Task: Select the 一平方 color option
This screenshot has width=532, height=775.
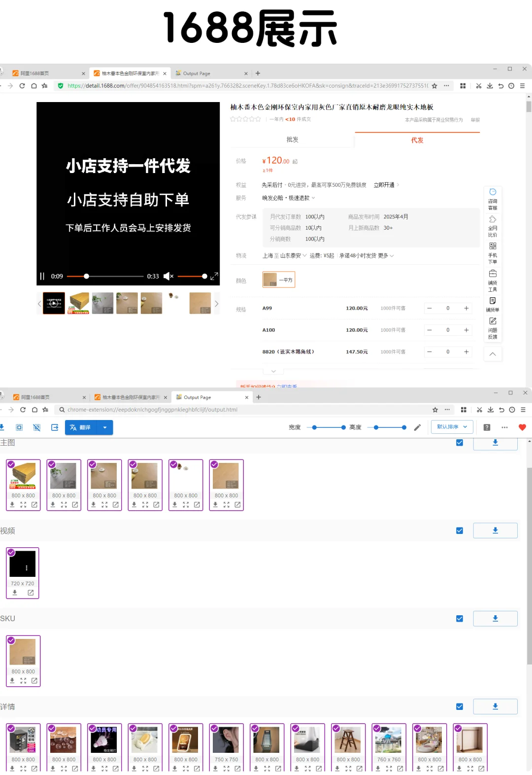Action: 279,280
